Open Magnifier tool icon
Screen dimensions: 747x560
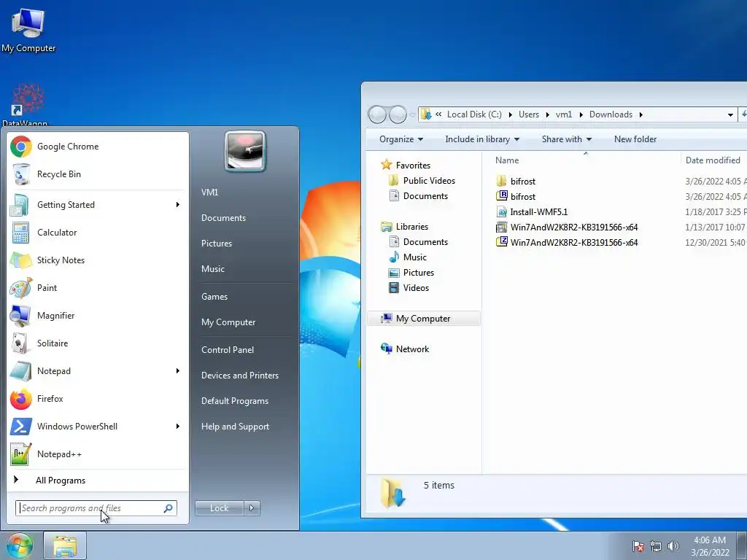pyautogui.click(x=21, y=315)
